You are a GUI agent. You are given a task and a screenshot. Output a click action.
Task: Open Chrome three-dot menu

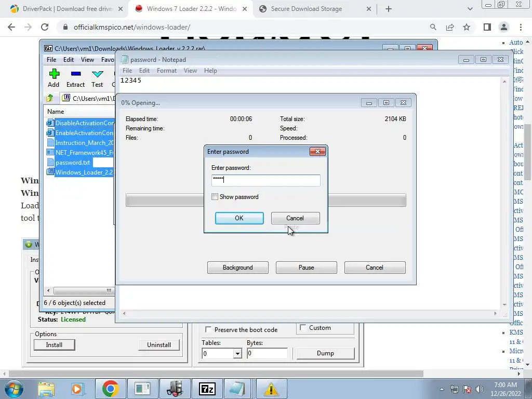click(521, 27)
